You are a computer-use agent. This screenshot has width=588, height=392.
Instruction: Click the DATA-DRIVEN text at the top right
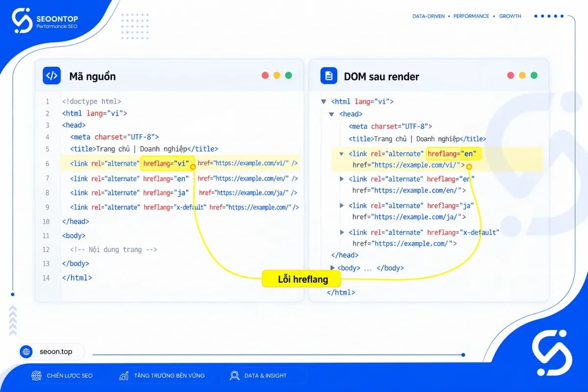point(428,16)
